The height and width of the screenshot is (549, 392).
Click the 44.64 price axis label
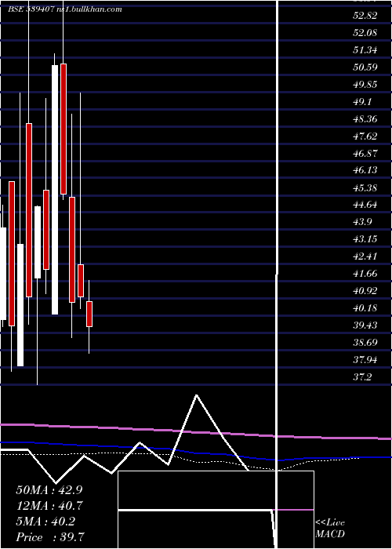365,205
